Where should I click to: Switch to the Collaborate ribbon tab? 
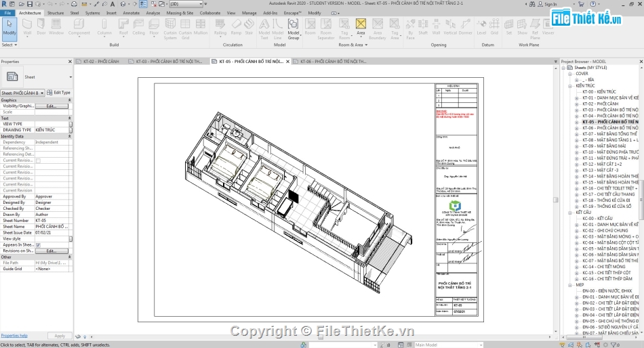210,13
